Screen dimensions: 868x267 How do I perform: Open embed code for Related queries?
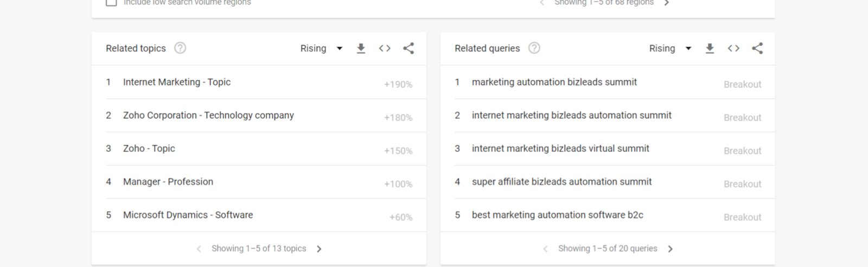pyautogui.click(x=733, y=48)
